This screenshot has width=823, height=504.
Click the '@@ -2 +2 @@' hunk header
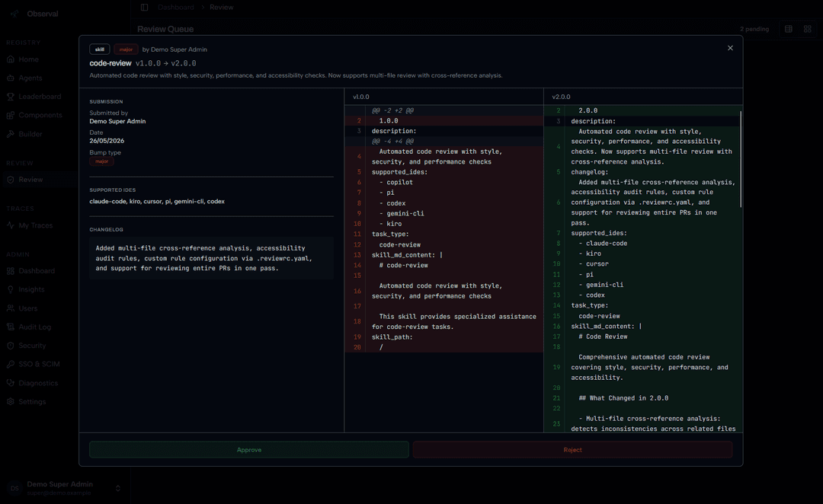point(392,110)
